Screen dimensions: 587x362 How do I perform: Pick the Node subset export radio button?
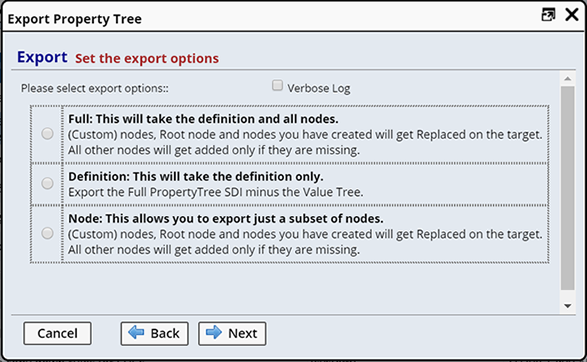[x=47, y=233]
